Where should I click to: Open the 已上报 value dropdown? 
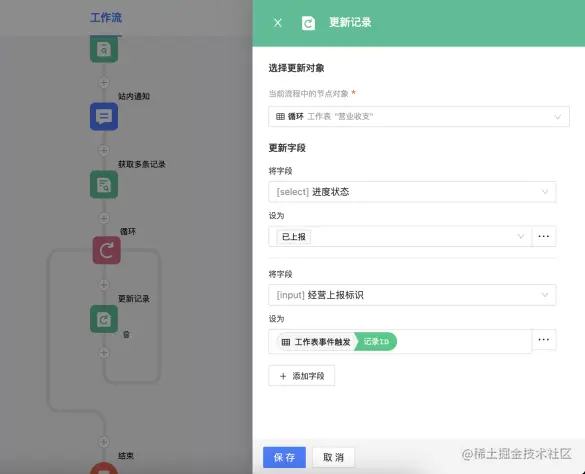[400, 236]
